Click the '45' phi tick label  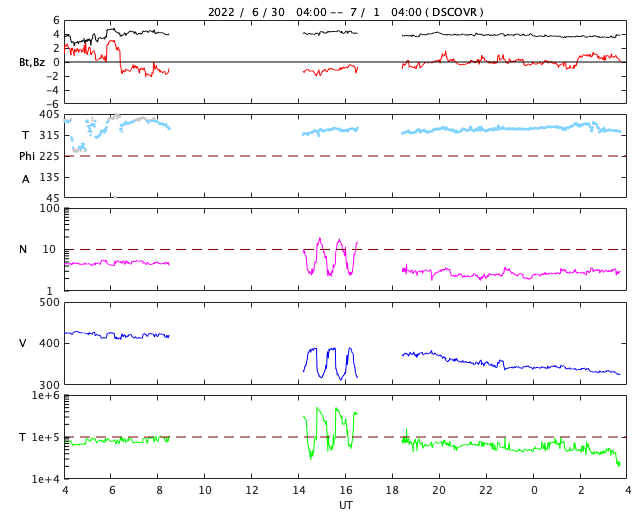pos(53,198)
